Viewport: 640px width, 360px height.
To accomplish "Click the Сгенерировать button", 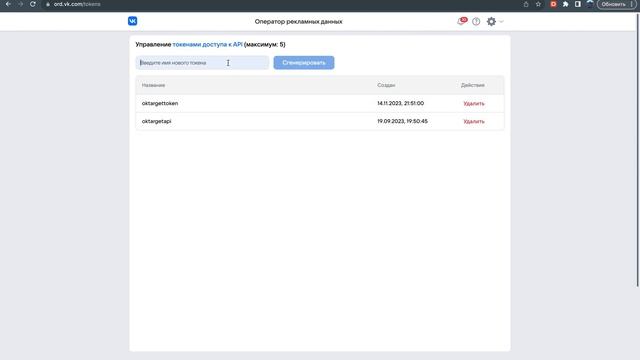I will pos(304,63).
